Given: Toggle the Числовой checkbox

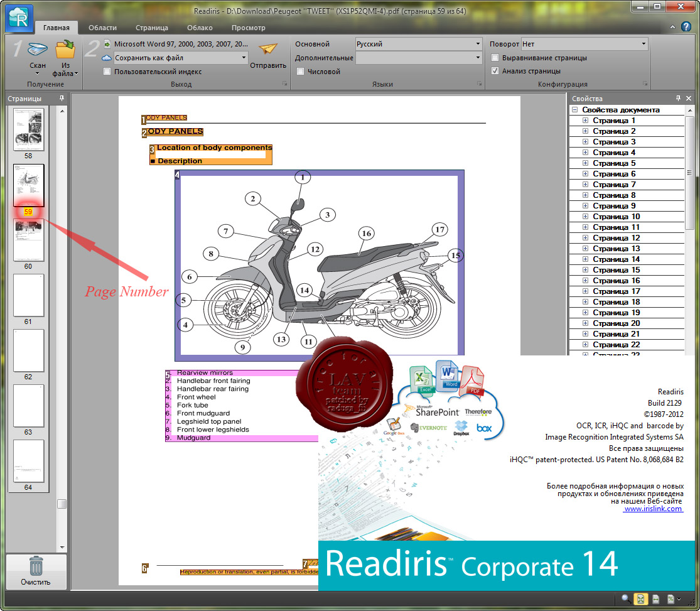Looking at the screenshot, I should (x=301, y=72).
